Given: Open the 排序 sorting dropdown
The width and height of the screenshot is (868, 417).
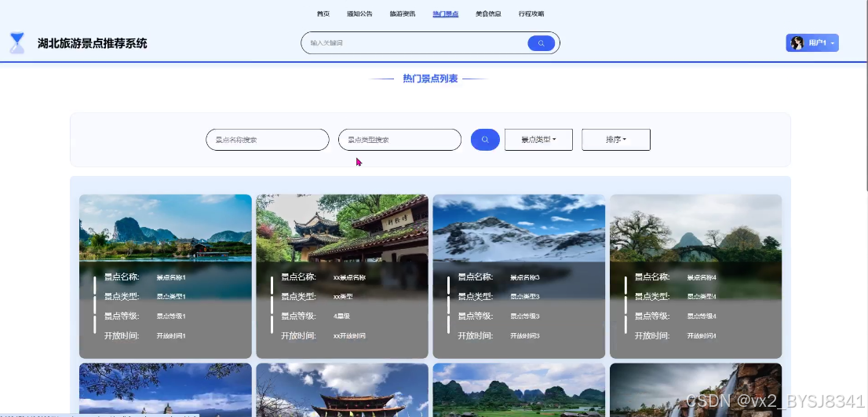Looking at the screenshot, I should (615, 140).
